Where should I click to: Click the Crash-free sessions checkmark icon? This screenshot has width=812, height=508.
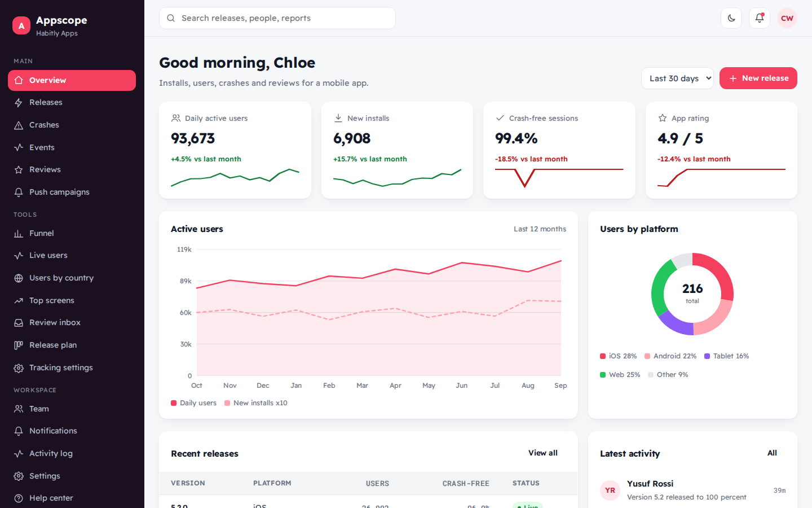(x=500, y=118)
